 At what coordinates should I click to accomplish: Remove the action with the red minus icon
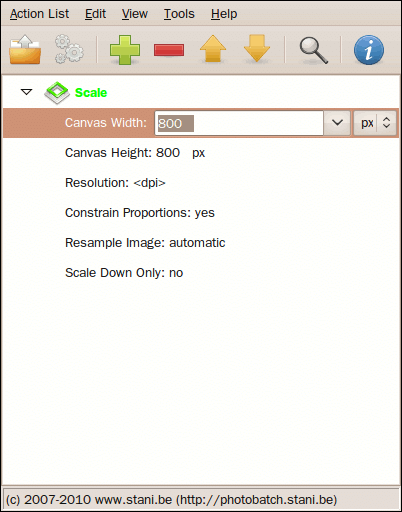[x=169, y=50]
